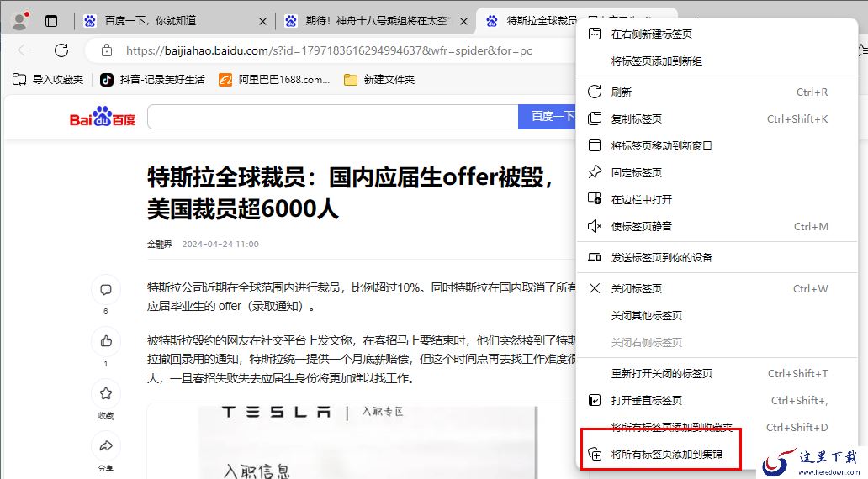Click the 收藏 star icon
The width and height of the screenshot is (868, 479).
pos(106,393)
